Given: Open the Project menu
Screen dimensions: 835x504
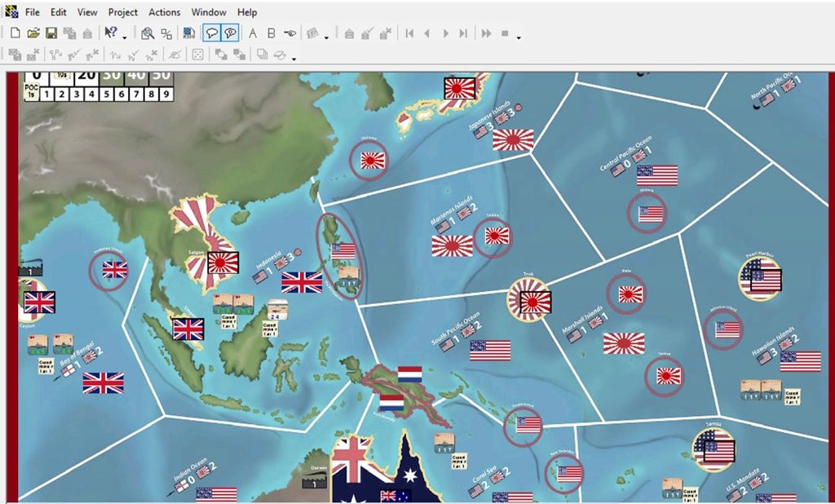Looking at the screenshot, I should tap(123, 11).
